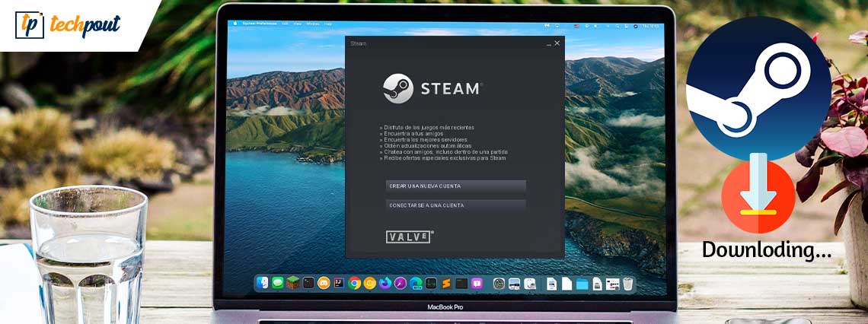Click CONECTARSE A UNA CUENTA button
The image size is (868, 324).
455,205
